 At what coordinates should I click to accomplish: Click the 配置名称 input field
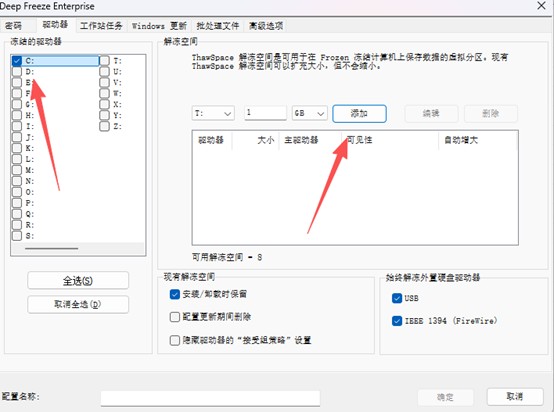tap(211, 398)
